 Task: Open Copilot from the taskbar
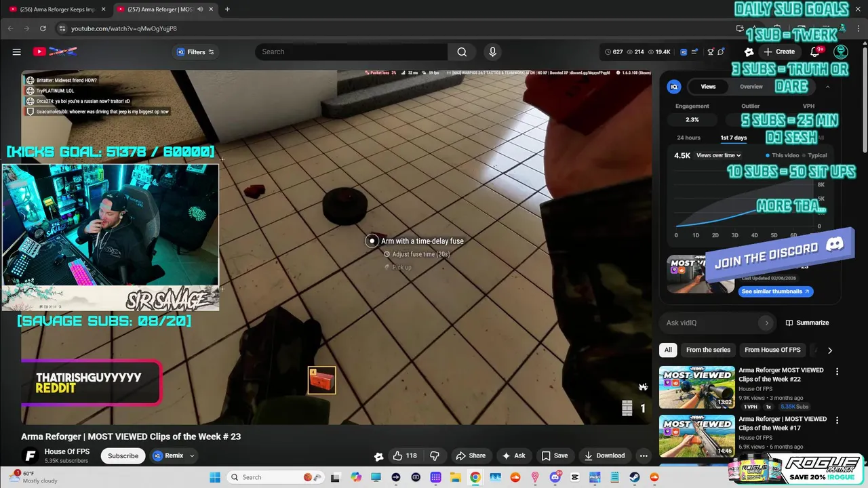pos(356,477)
